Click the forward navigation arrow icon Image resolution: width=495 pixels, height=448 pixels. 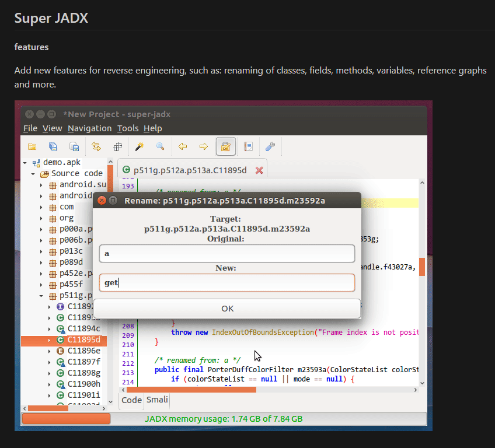tap(204, 146)
